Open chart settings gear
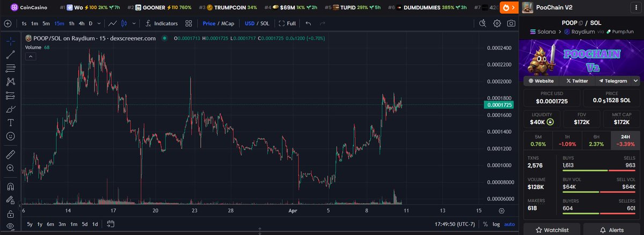Image resolution: width=644 pixels, height=235 pixels. tap(497, 24)
